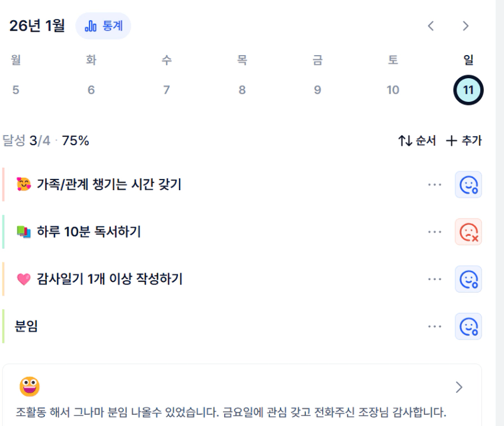This screenshot has width=504, height=426.
Task: Toggle the red failed face for 하루 10분 독서하기
Action: coord(468,232)
